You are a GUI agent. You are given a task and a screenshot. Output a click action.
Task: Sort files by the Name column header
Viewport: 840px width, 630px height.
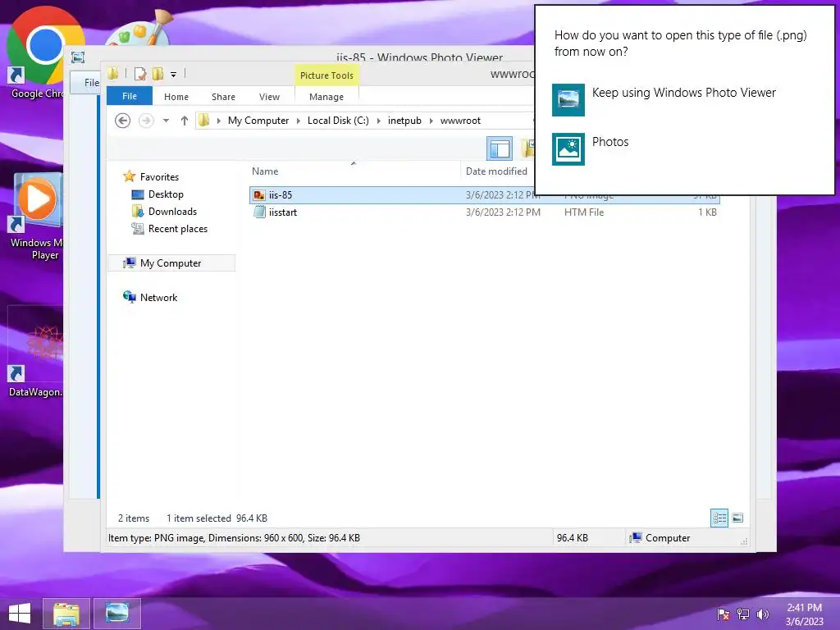click(x=265, y=171)
